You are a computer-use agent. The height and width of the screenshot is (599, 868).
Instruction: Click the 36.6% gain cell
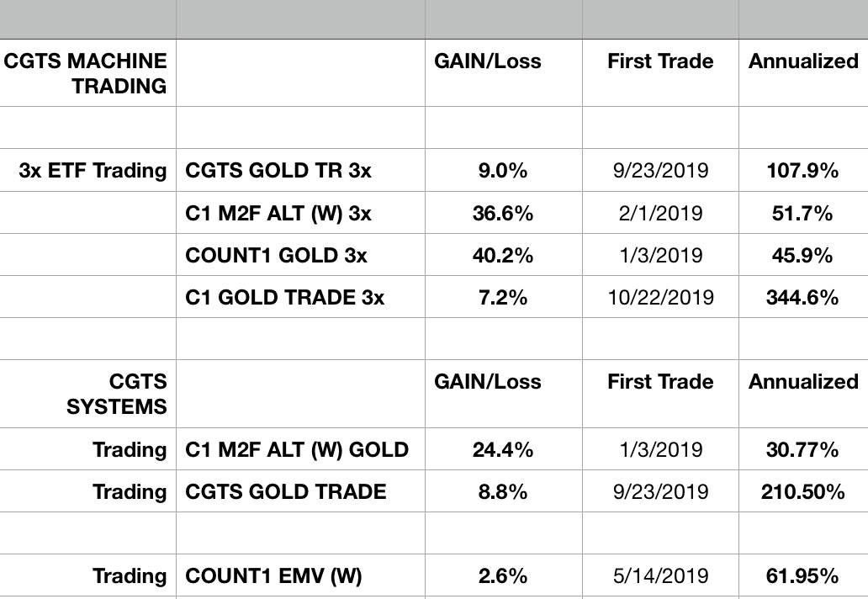pos(503,213)
